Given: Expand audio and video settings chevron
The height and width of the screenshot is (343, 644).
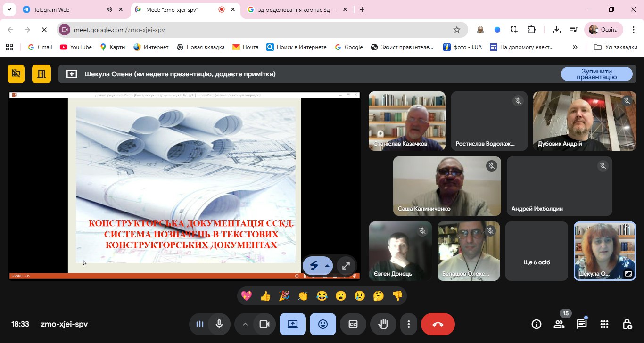Looking at the screenshot, I should click(x=245, y=324).
